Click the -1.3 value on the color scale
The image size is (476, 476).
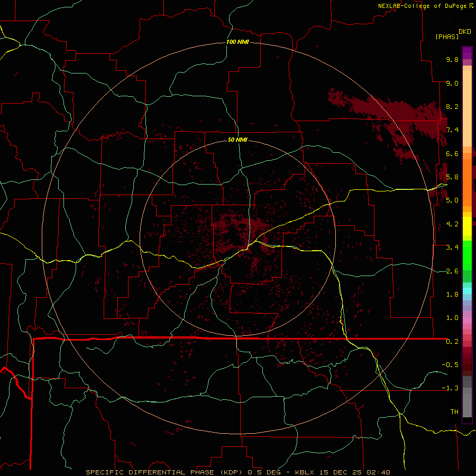coord(450,388)
